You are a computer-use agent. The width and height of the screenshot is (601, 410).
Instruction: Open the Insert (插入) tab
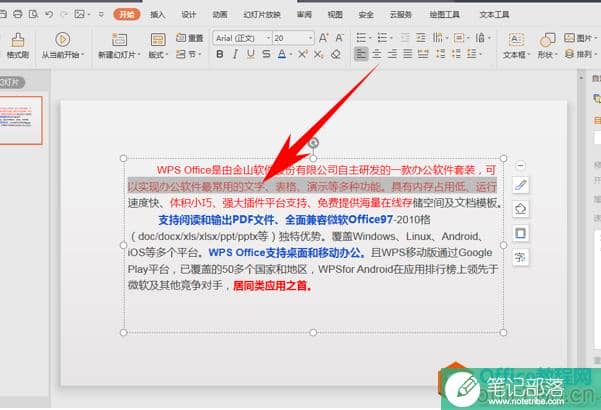coord(158,15)
